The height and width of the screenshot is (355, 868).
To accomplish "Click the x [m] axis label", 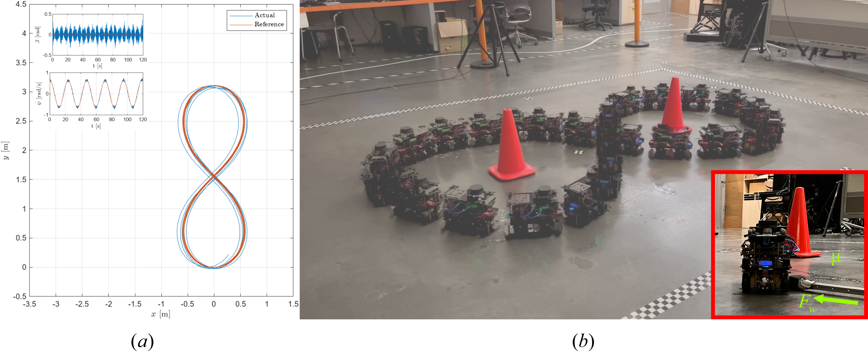I will click(161, 314).
